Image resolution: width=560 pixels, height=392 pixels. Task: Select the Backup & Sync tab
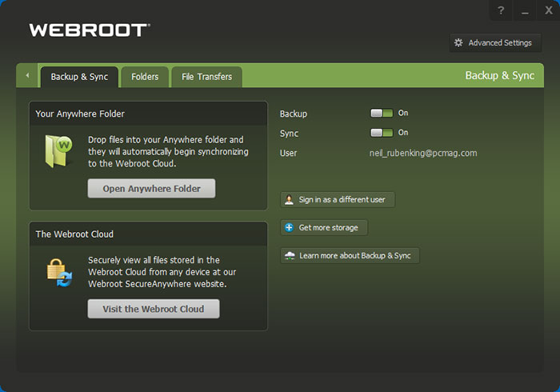(79, 77)
